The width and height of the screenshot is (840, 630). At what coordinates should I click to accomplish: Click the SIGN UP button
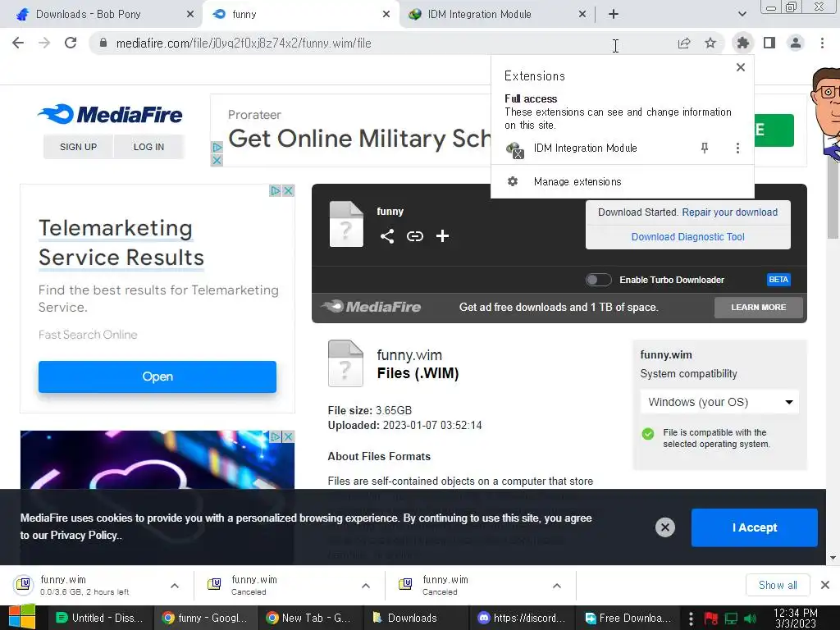78,147
